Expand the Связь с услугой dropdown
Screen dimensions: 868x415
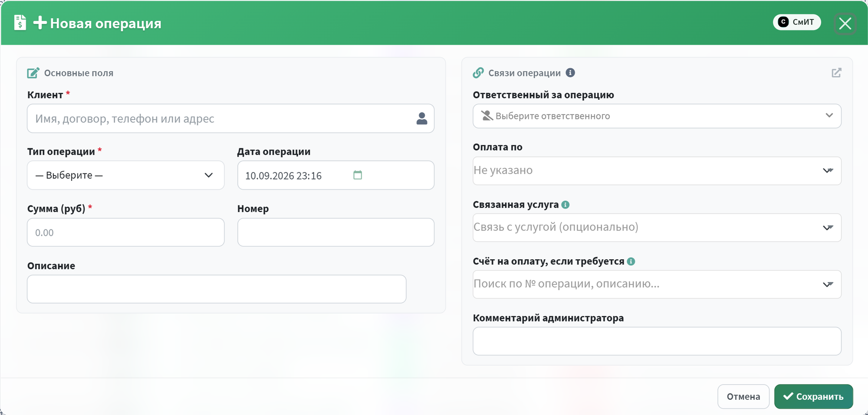(657, 227)
